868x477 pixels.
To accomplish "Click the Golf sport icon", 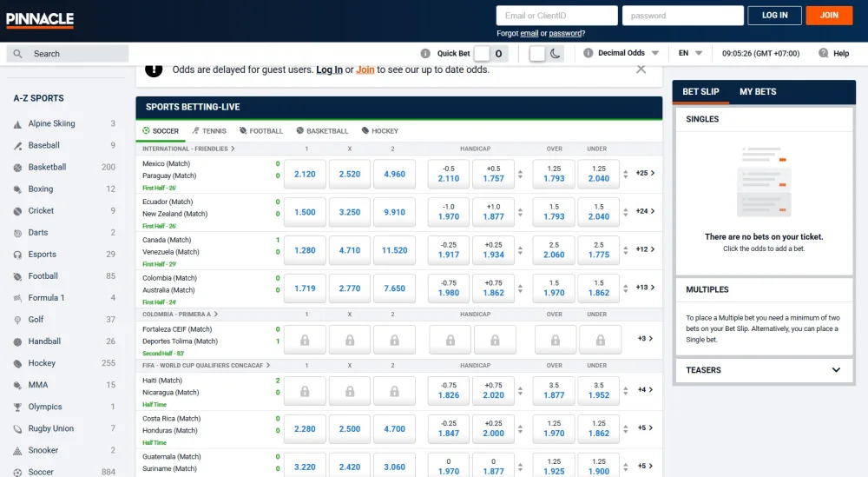I will pos(17,320).
